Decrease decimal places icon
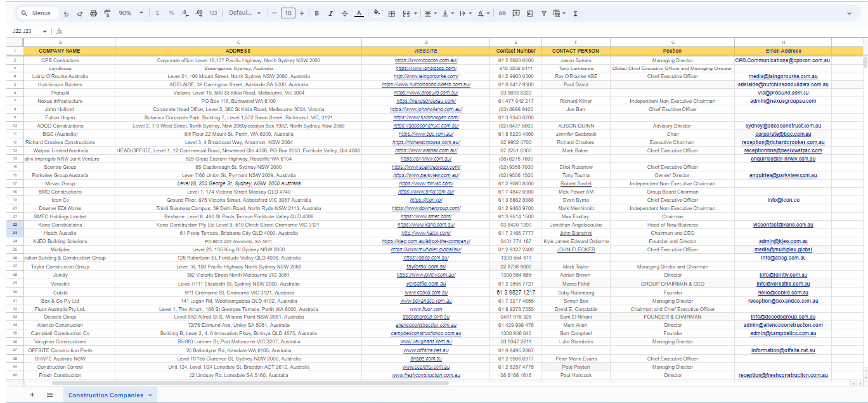This screenshot has height=403, width=868. [185, 13]
